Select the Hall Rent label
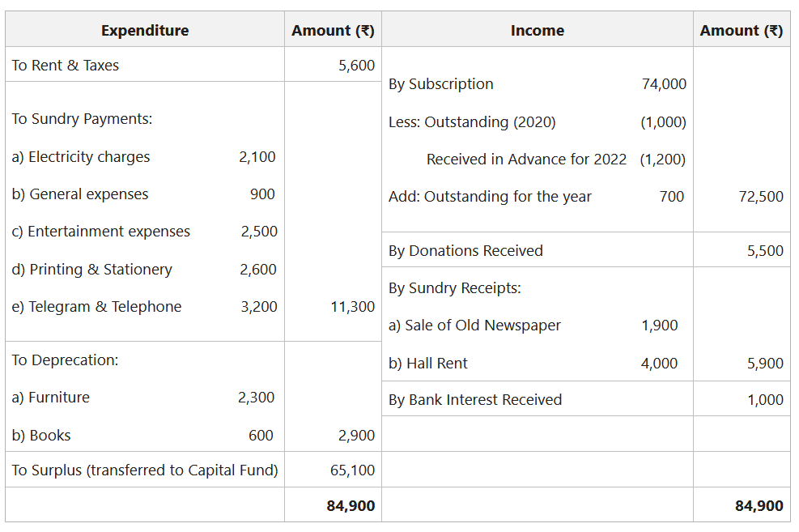This screenshot has height=532, width=799. (x=428, y=364)
